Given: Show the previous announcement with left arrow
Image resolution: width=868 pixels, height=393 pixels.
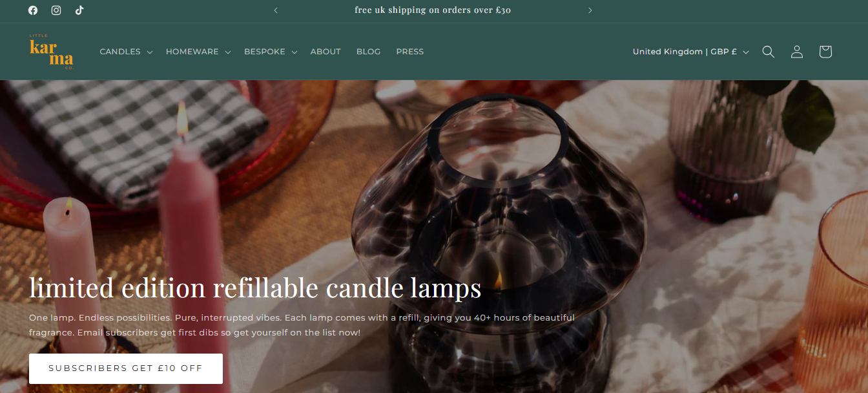Looking at the screenshot, I should tap(276, 10).
